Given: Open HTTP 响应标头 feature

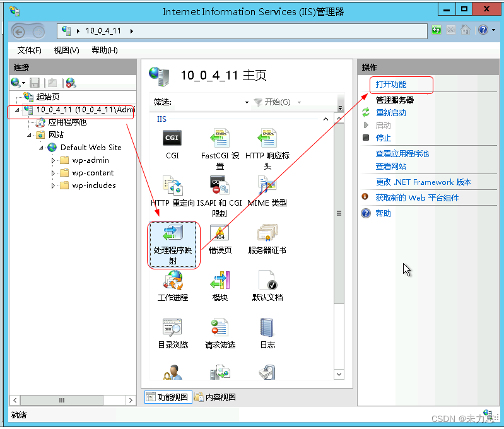Looking at the screenshot, I should click(267, 138).
